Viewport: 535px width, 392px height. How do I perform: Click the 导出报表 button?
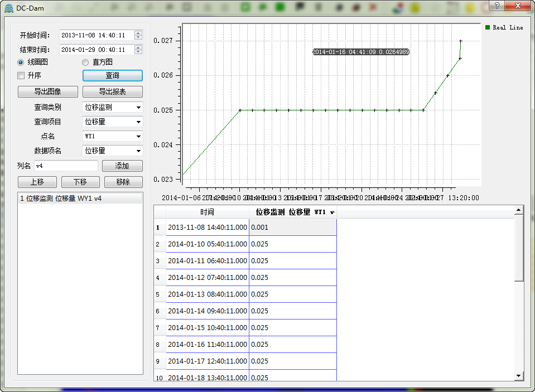click(x=112, y=92)
